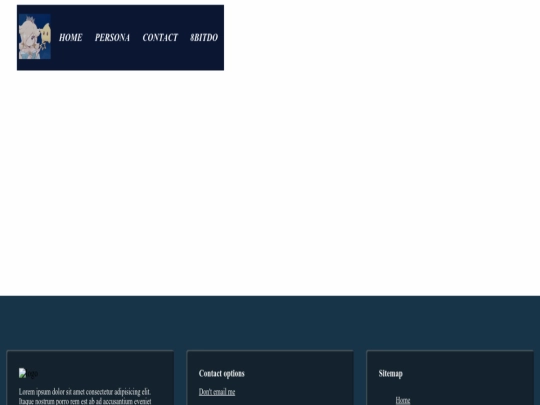Follow the "Don't email me" link
This screenshot has width=540, height=405.
tap(217, 392)
